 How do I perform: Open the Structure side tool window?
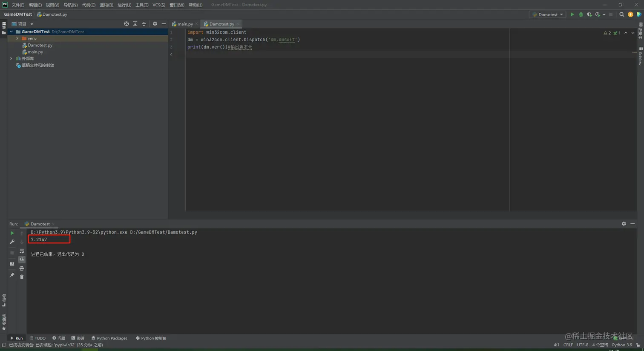click(x=4, y=300)
